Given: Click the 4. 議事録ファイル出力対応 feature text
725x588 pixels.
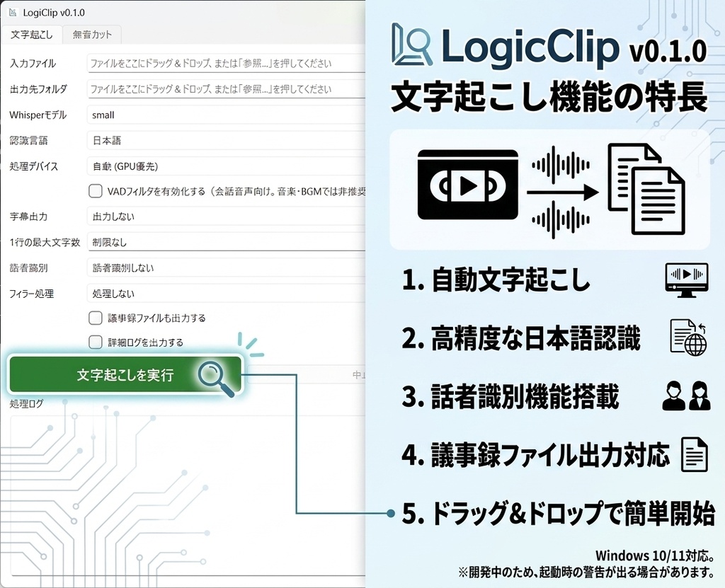Looking at the screenshot, I should pos(536,454).
